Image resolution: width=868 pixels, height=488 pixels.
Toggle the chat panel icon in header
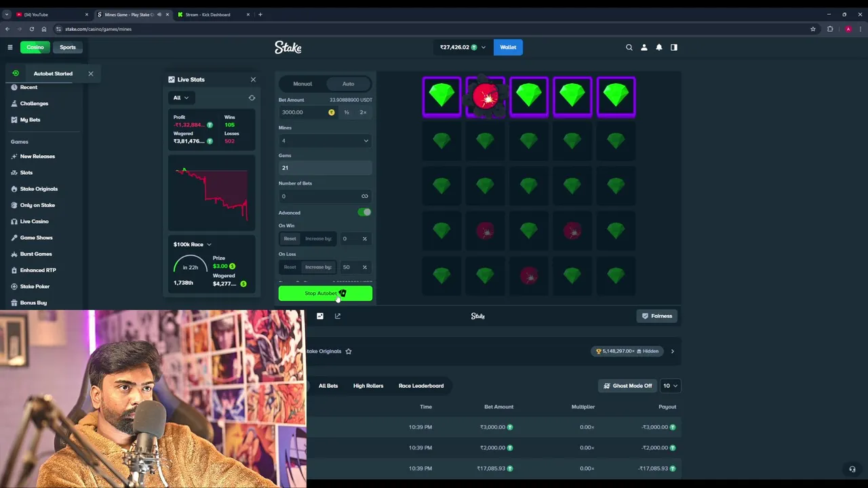click(674, 47)
